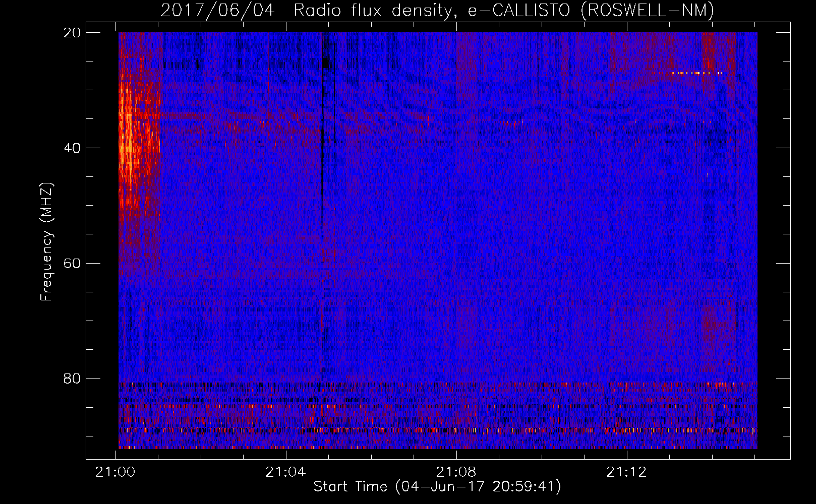This screenshot has height=504, width=816.
Task: Click the '21:08' time tick label
Action: tap(456, 472)
